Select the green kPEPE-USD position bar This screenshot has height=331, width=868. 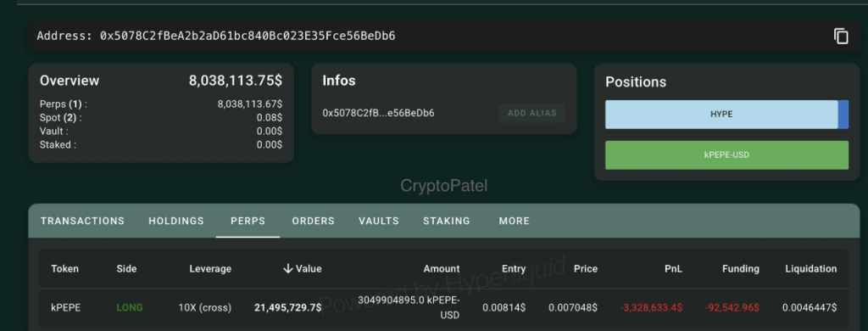click(x=726, y=154)
